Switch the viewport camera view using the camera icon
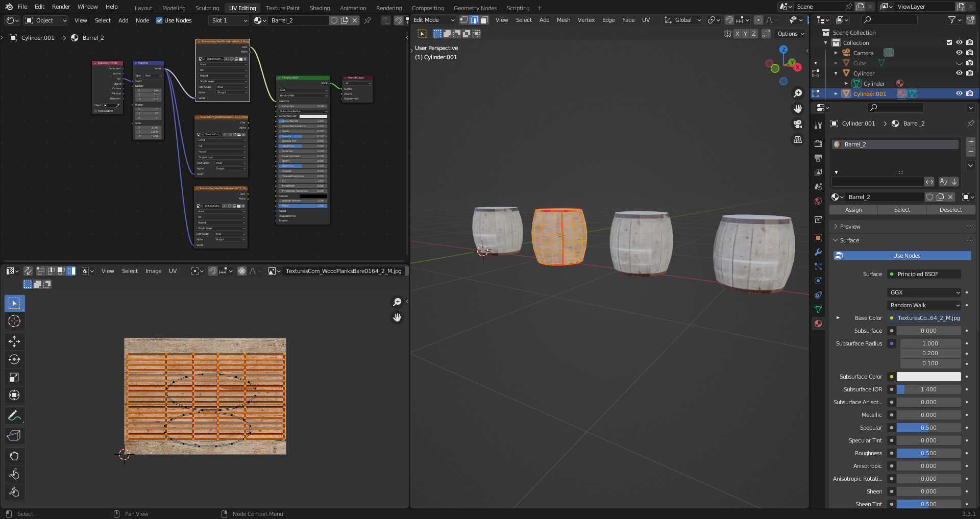 (x=797, y=124)
